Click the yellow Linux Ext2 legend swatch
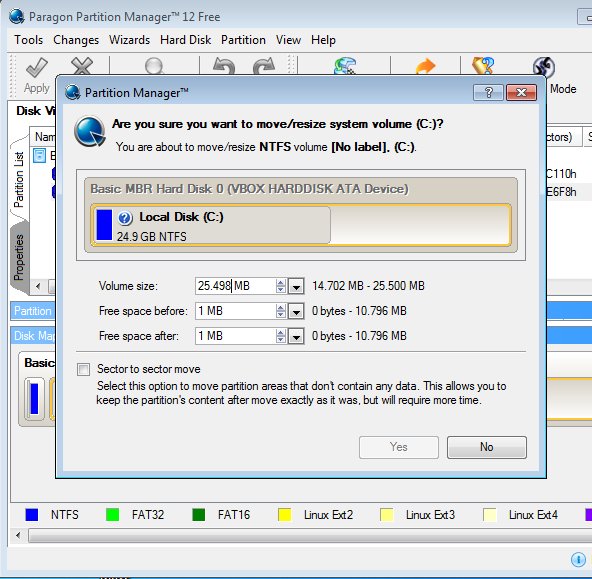The image size is (592, 579). point(285,515)
